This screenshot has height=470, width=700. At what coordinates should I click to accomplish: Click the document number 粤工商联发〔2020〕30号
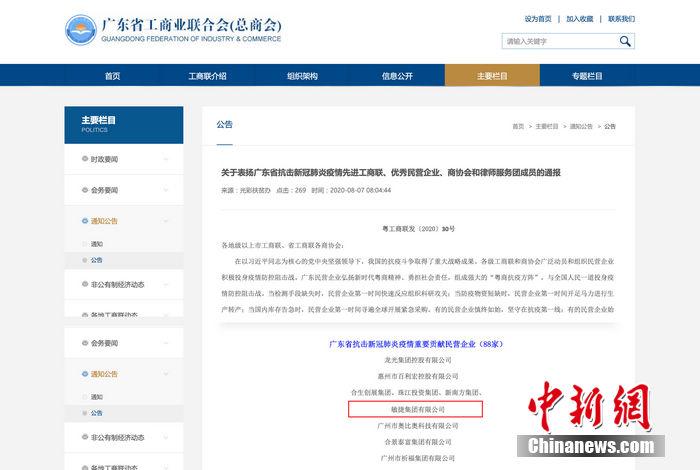point(418,229)
